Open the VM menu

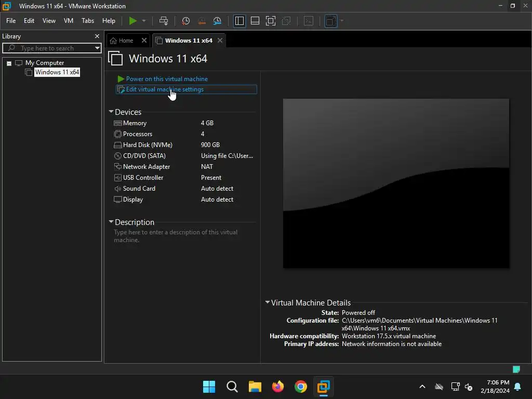[x=69, y=21]
